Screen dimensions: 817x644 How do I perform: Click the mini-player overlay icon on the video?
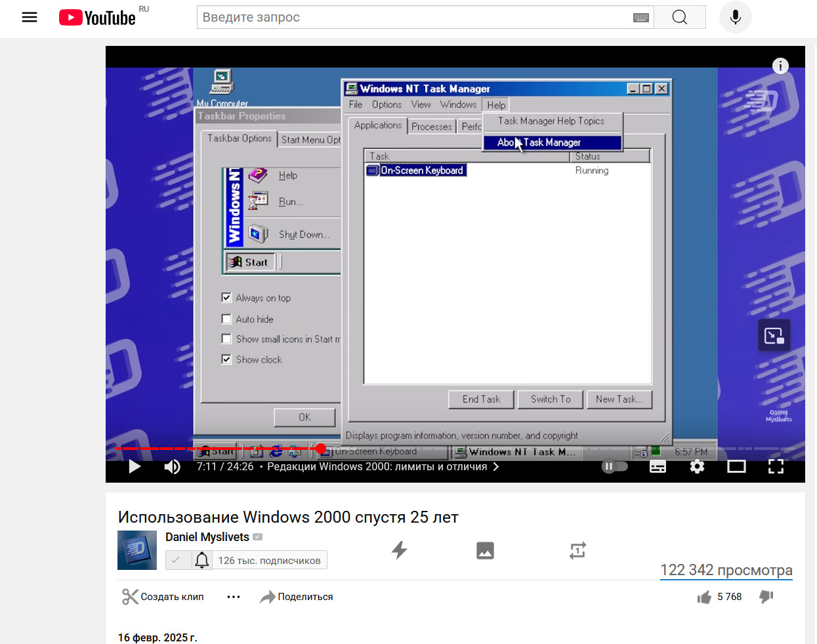(x=774, y=335)
